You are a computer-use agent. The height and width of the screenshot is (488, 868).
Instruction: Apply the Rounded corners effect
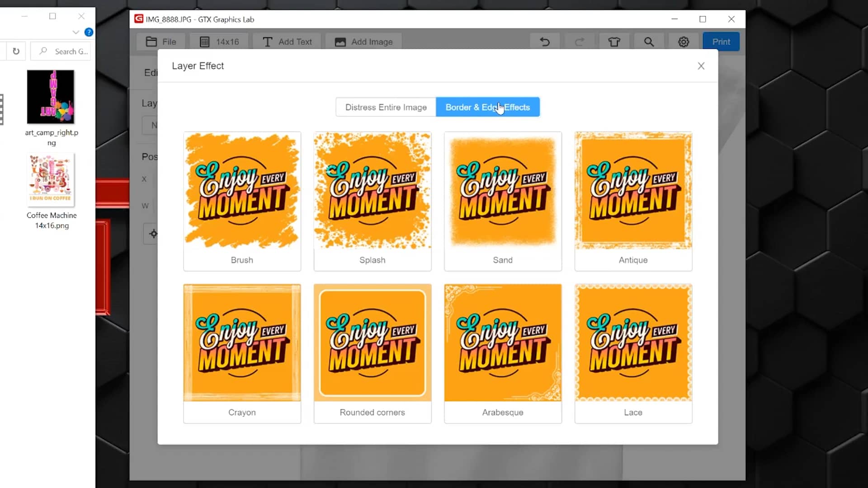point(372,353)
